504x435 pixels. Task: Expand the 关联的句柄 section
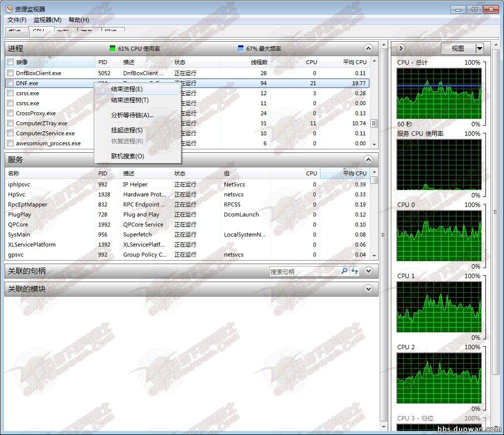pyautogui.click(x=368, y=271)
